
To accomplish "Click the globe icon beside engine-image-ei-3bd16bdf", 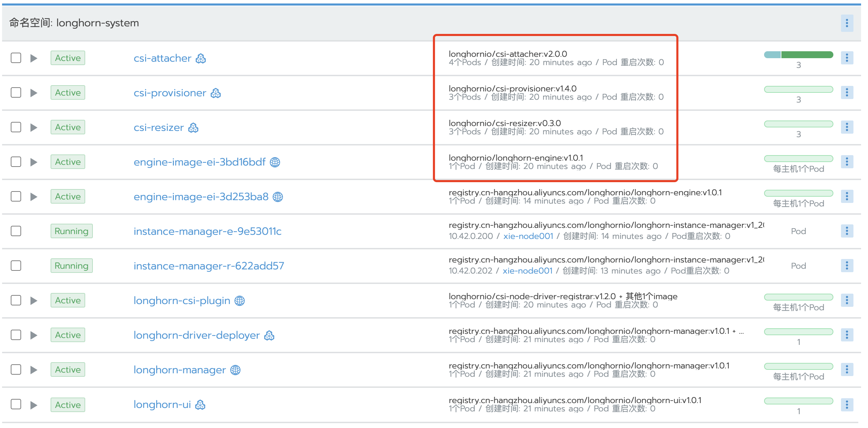I will coord(275,162).
